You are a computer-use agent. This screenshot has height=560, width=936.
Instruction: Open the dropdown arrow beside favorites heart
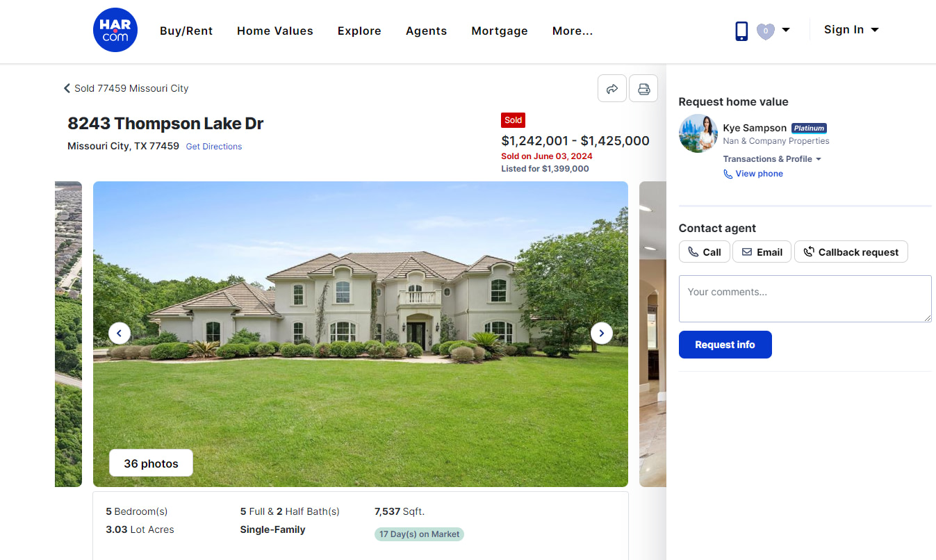tap(785, 30)
